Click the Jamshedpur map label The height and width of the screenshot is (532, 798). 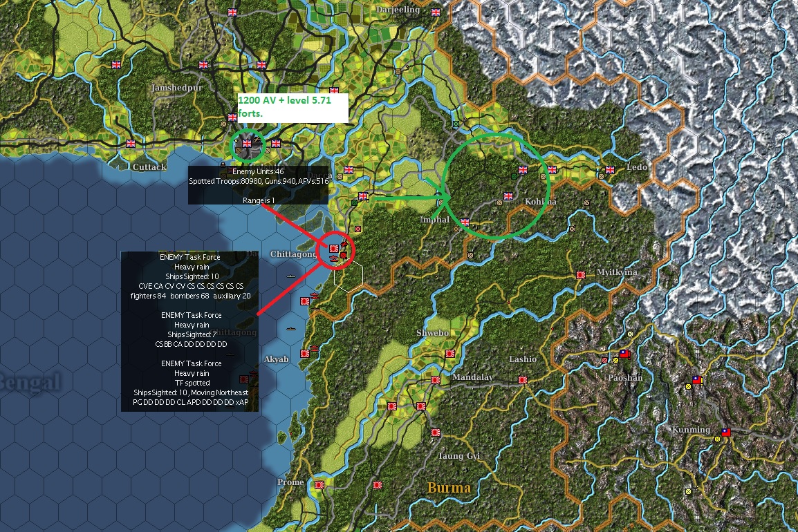(x=176, y=88)
